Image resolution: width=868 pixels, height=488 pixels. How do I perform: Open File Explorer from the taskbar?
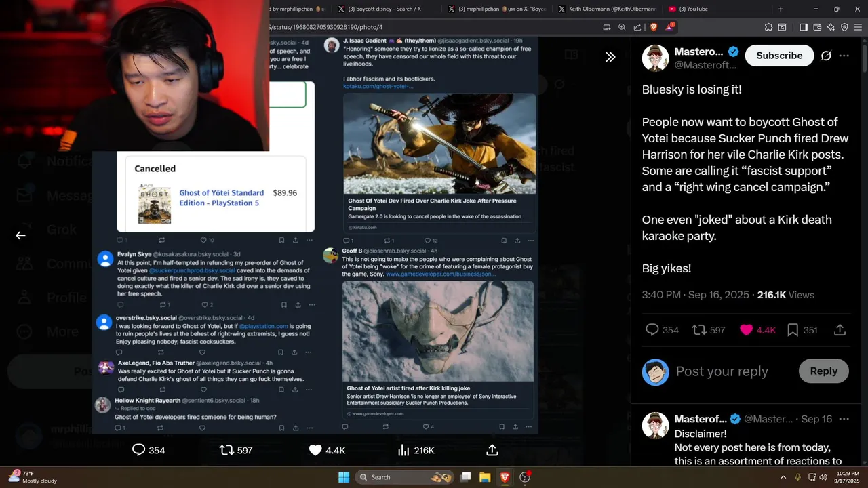coord(485,477)
